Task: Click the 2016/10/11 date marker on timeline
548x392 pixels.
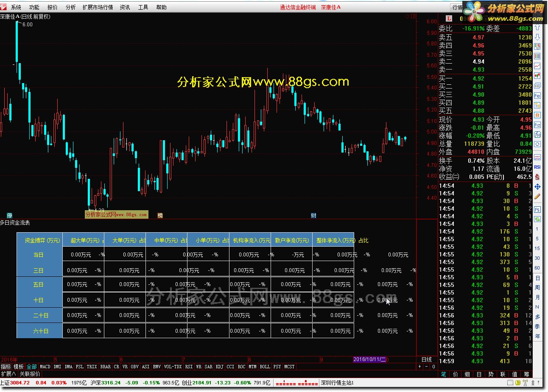Action: pyautogui.click(x=369, y=359)
